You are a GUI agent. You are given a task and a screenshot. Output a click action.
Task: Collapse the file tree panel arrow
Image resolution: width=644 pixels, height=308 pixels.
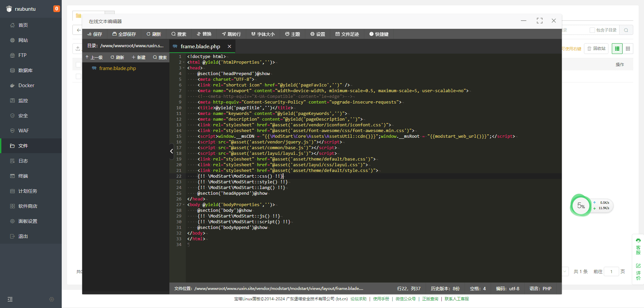coord(171,151)
